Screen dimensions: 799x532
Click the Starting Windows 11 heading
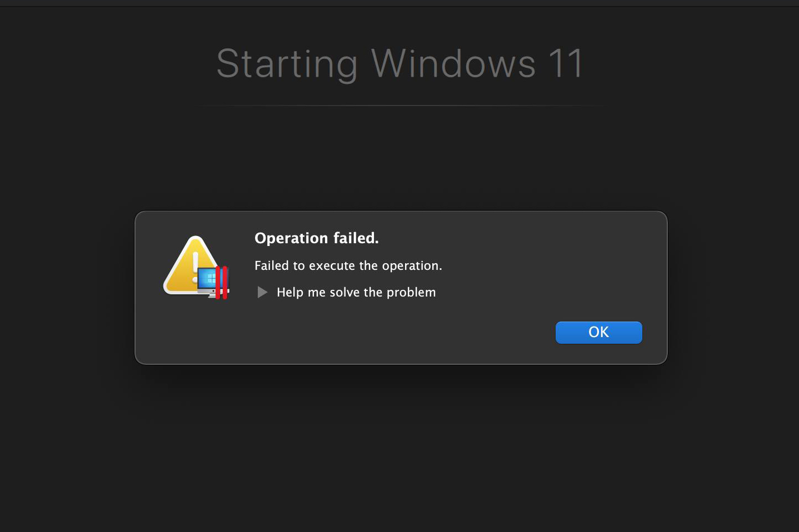tap(399, 63)
